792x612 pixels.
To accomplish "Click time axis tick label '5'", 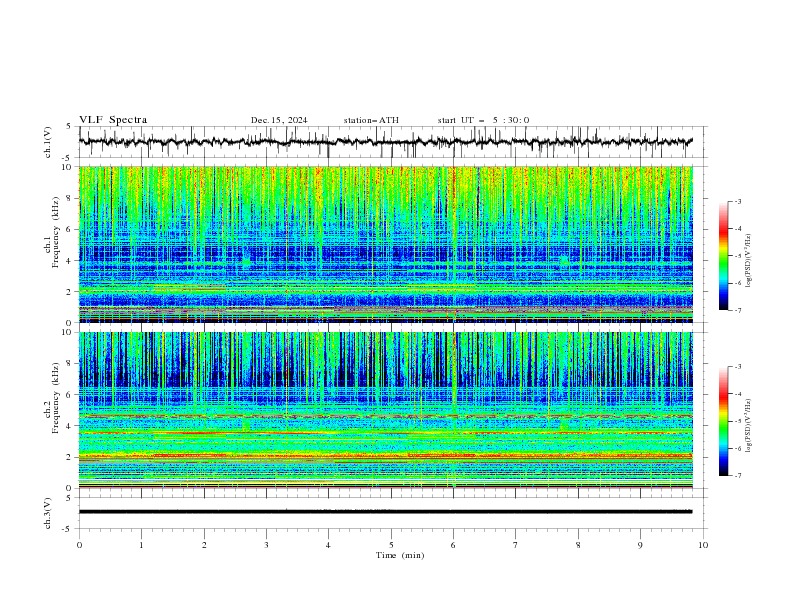I will coord(391,545).
